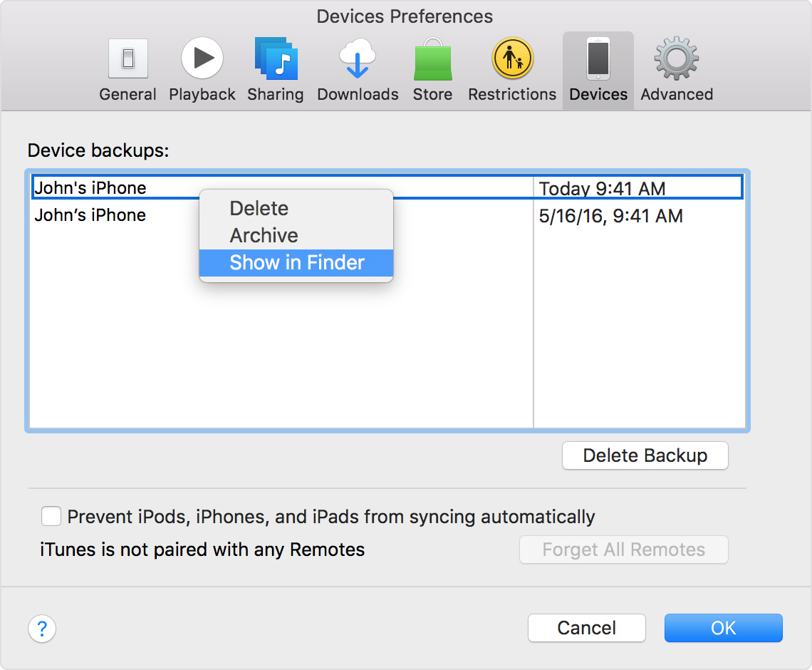The width and height of the screenshot is (812, 670).
Task: Open the General preferences icon
Action: pyautogui.click(x=127, y=59)
